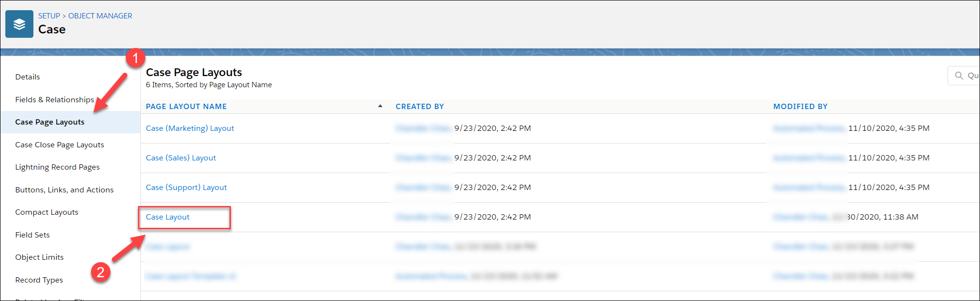Sort by CREATED BY column header
This screenshot has width=980, height=301.
(x=420, y=107)
